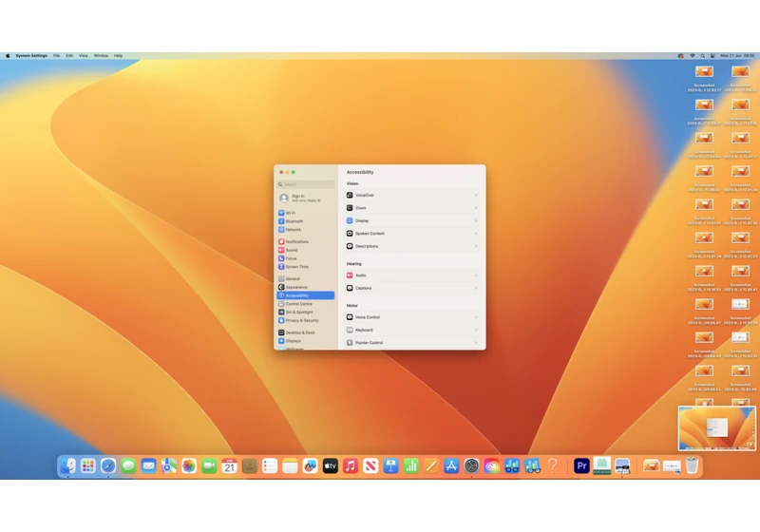The height and width of the screenshot is (532, 760).
Task: Expand the Voice Control row chevron
Action: pos(476,317)
